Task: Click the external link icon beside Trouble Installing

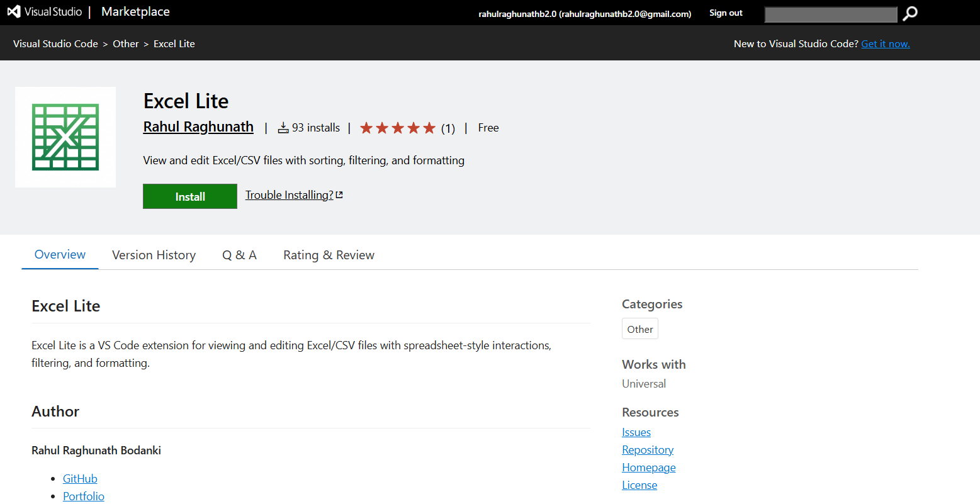Action: coord(340,195)
